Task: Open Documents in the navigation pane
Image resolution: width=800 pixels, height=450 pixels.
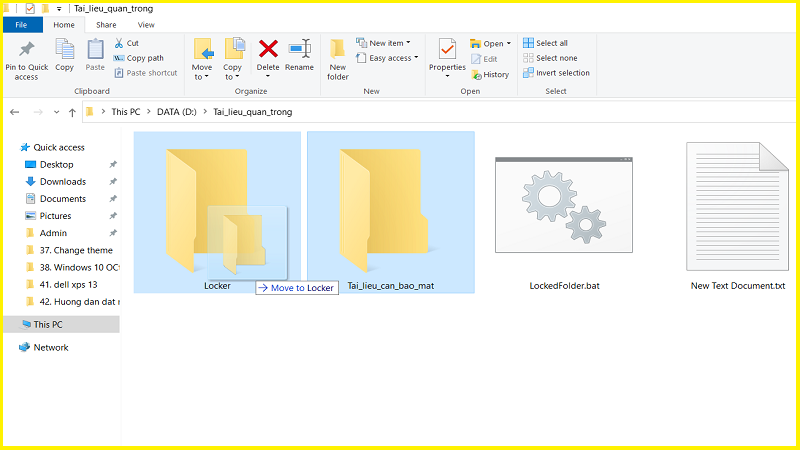Action: [63, 198]
